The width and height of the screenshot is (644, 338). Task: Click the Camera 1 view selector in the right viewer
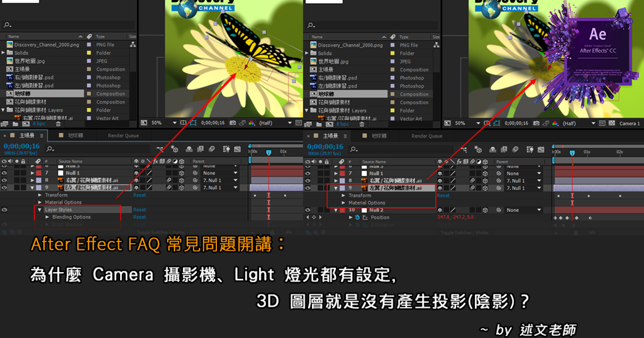[x=629, y=123]
